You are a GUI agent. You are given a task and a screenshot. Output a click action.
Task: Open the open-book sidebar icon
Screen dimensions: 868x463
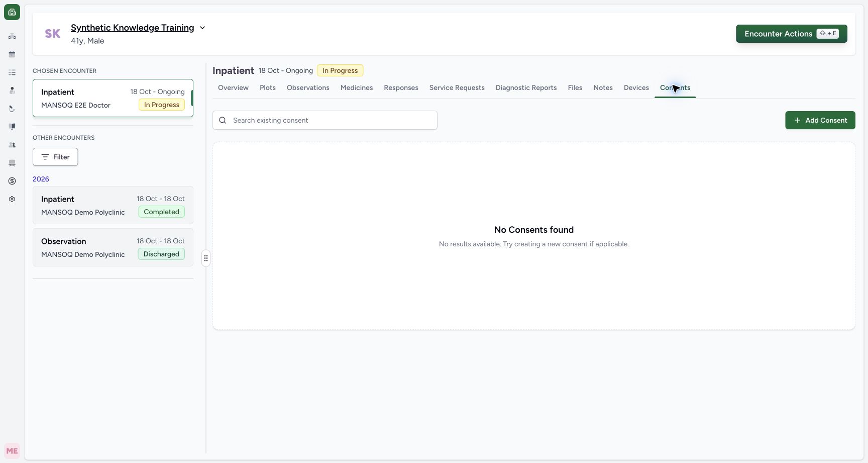click(x=12, y=127)
